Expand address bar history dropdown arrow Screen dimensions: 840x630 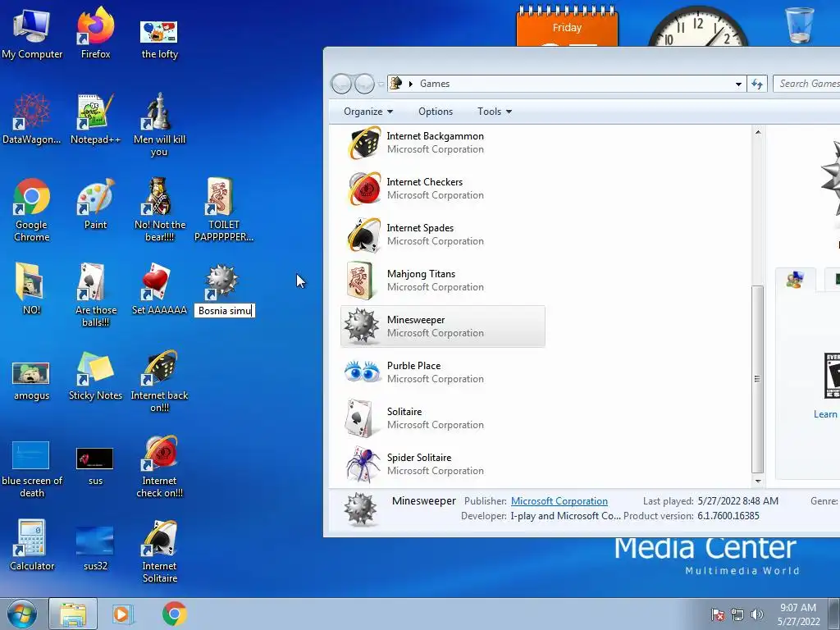click(738, 84)
